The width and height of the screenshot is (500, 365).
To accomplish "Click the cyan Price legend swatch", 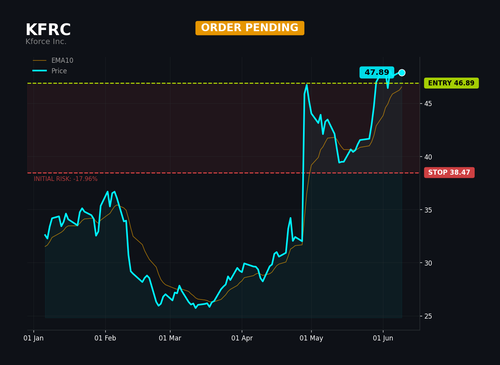I will point(39,71).
